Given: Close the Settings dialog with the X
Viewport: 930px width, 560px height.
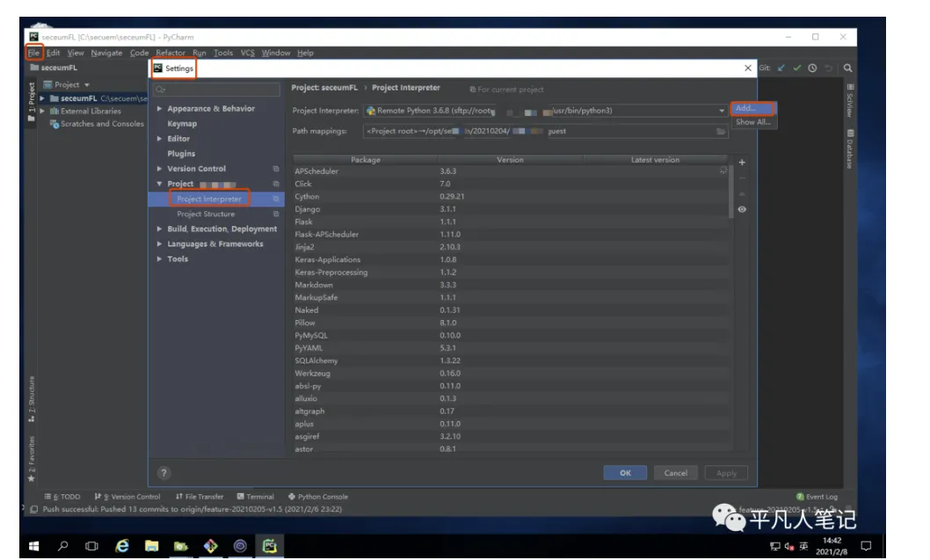Looking at the screenshot, I should coord(748,69).
